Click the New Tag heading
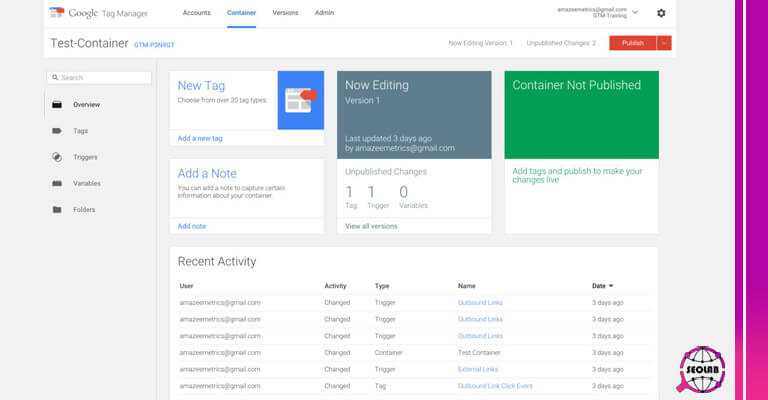 pos(201,86)
